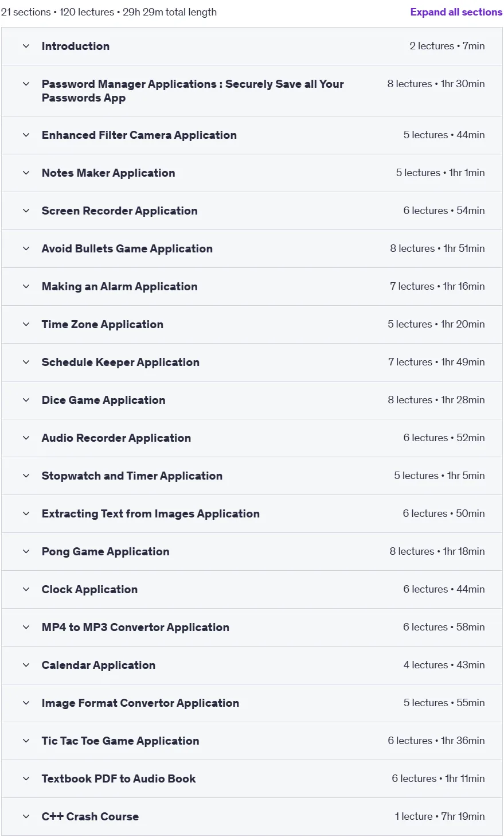Click the Schedule Keeper Application section title
The image size is (504, 837).
120,363
